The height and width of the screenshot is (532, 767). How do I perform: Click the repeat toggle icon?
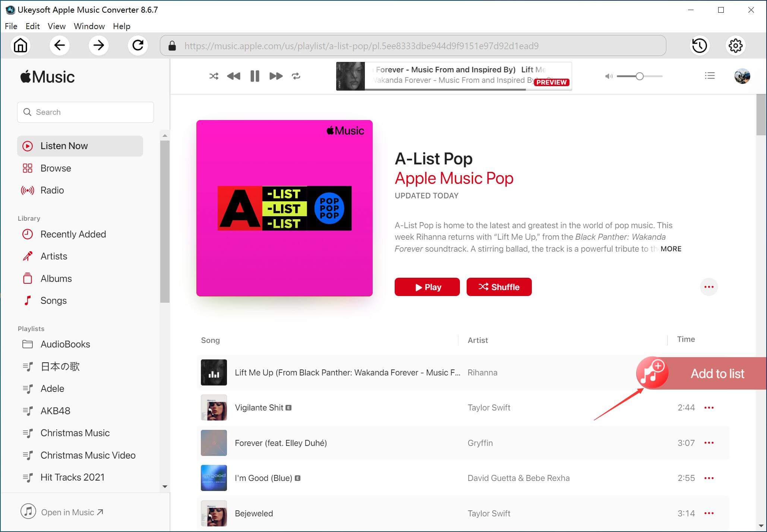pyautogui.click(x=296, y=76)
